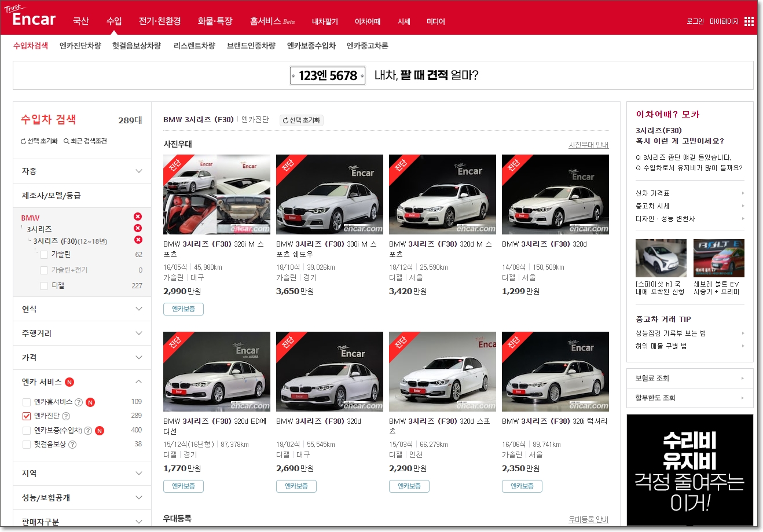
Task: Remove the BMW filter with red X
Action: coord(138,217)
